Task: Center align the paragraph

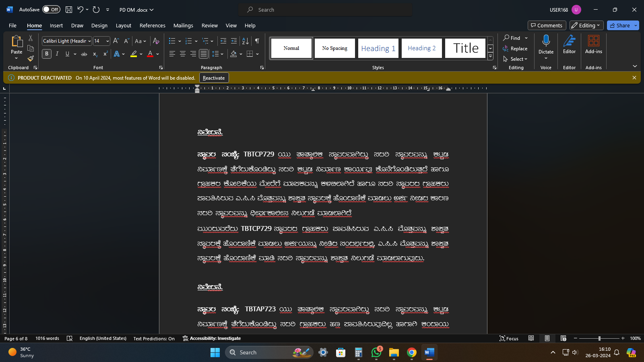Action: (183, 54)
